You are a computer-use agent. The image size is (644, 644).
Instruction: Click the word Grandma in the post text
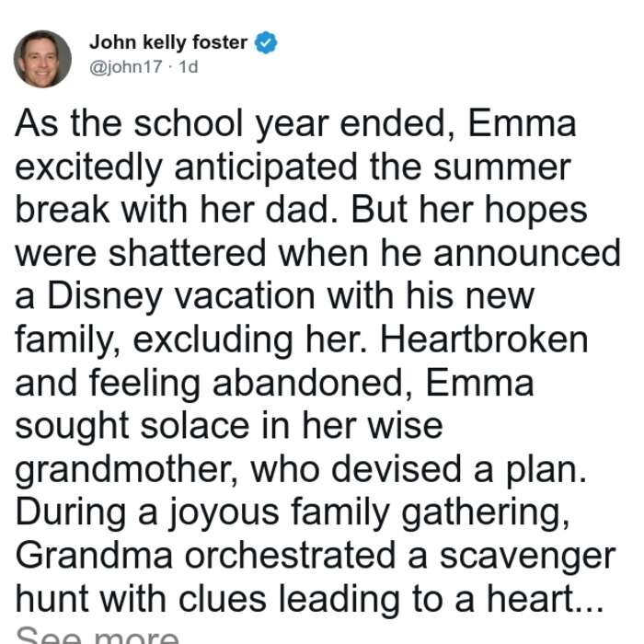click(x=94, y=556)
